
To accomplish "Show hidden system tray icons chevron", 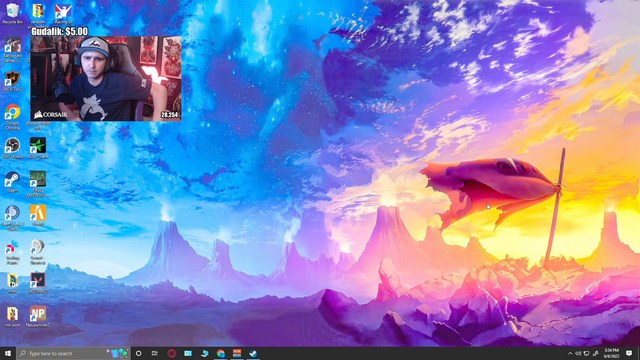I will [x=570, y=353].
